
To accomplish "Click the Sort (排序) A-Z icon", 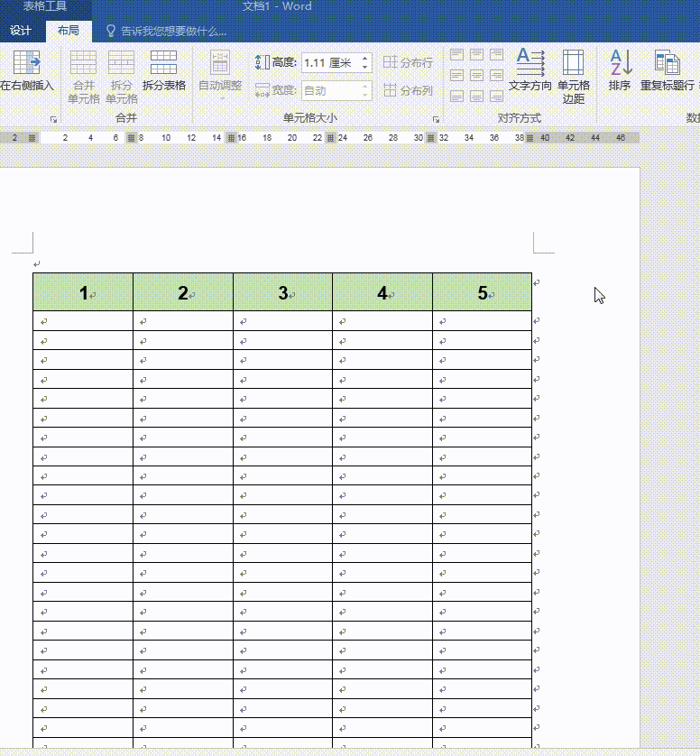I will point(621,62).
